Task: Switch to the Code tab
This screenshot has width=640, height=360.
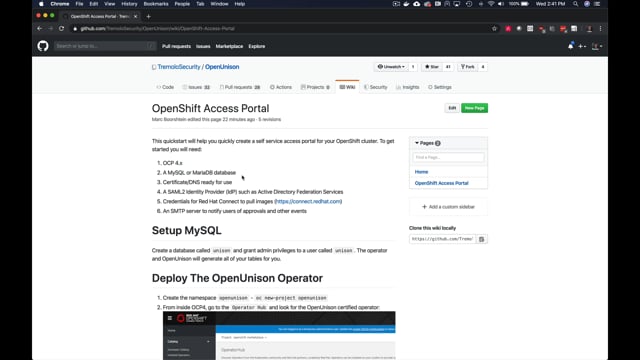Action: (165, 87)
